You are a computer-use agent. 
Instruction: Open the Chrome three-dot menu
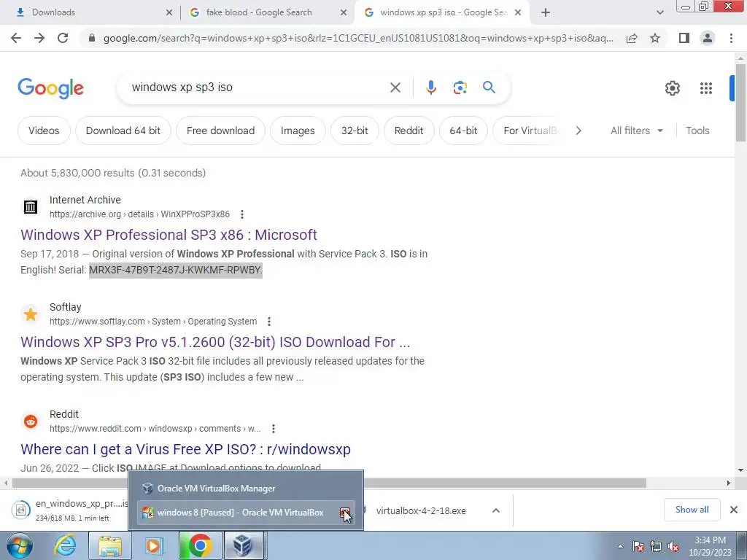coord(731,38)
